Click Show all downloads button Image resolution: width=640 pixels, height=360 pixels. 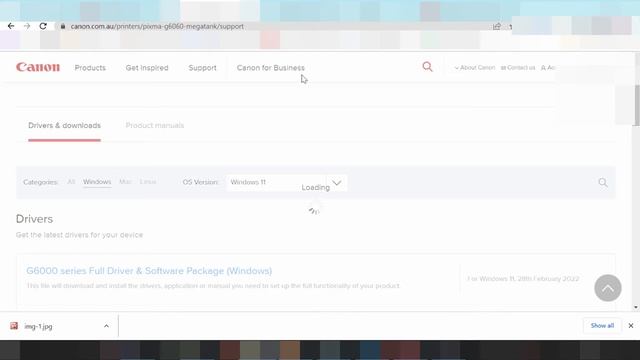point(602,326)
